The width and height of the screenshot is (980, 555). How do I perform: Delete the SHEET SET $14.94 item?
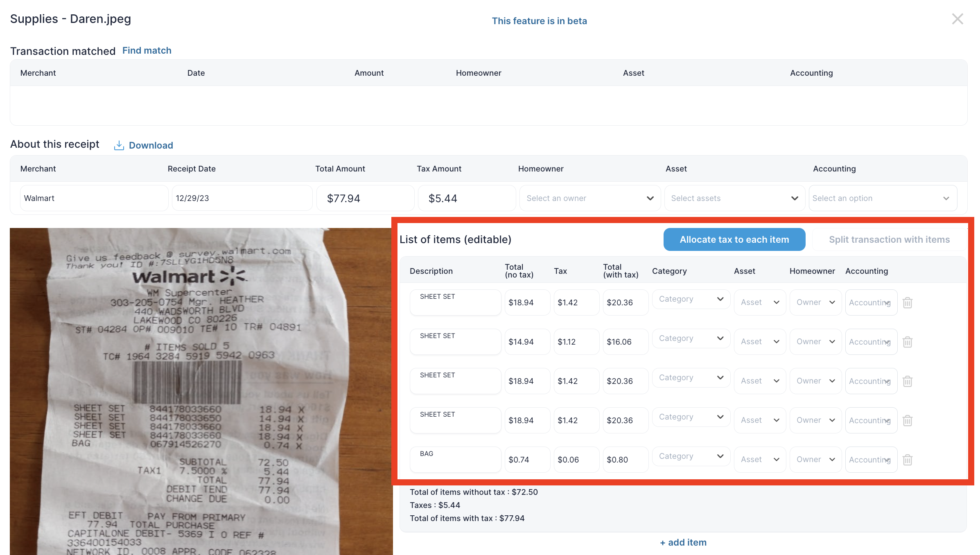(x=908, y=342)
